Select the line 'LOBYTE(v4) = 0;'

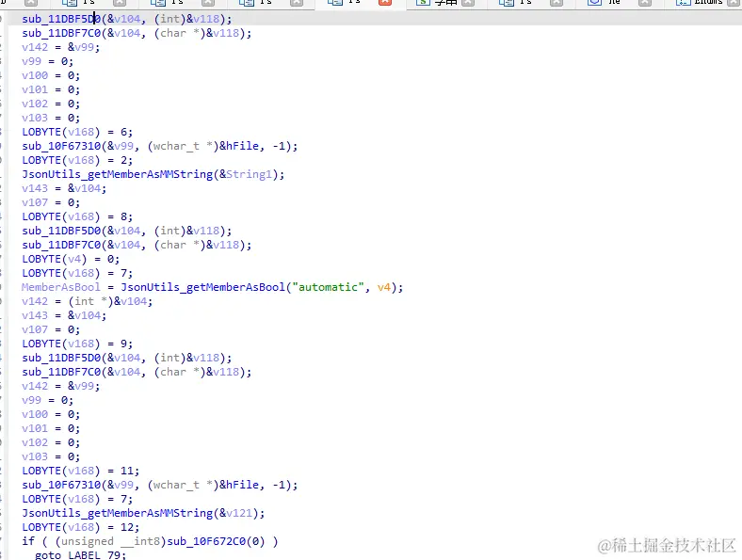tap(71, 259)
